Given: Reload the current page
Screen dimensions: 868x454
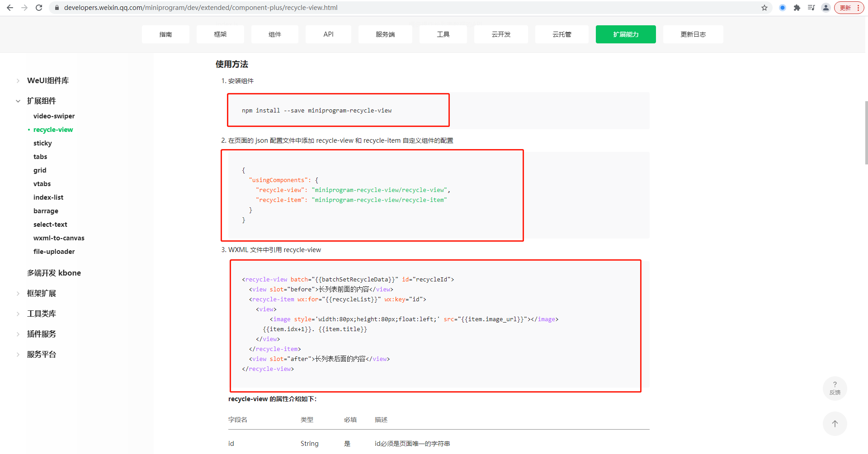Looking at the screenshot, I should click(39, 8).
